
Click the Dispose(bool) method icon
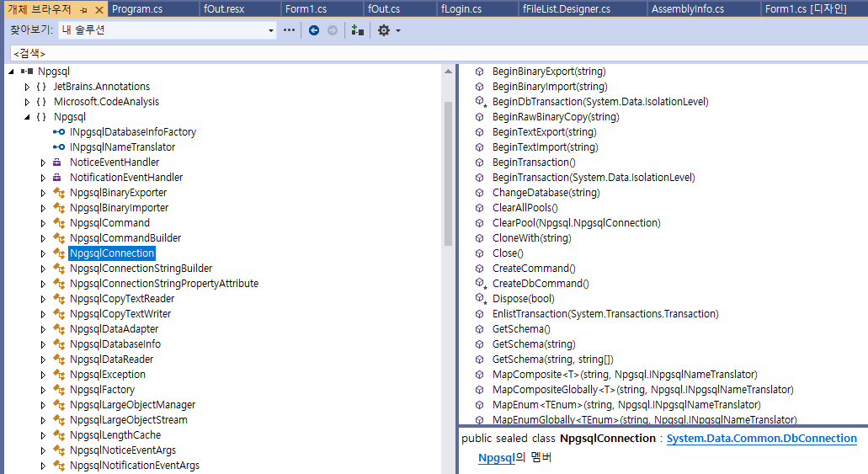481,299
